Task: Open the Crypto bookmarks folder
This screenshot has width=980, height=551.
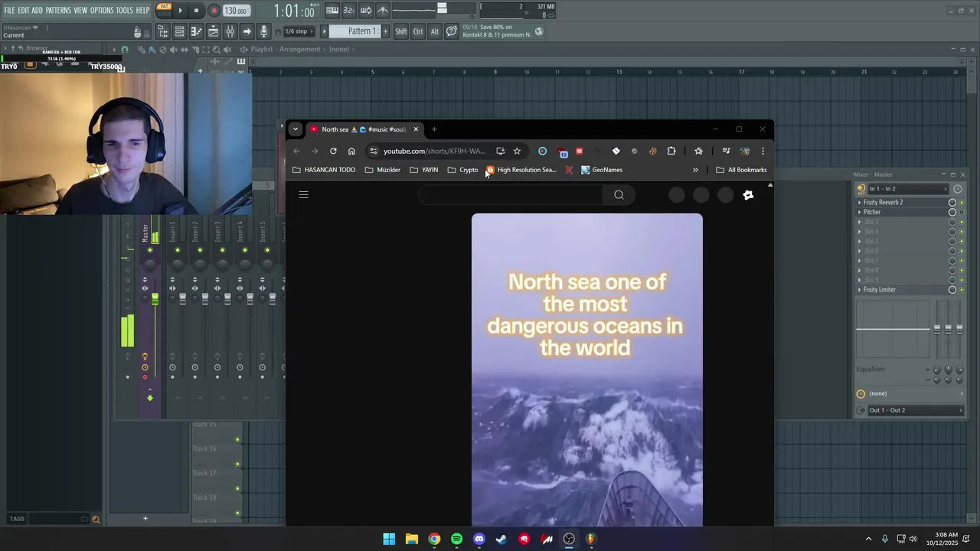Action: tap(463, 170)
